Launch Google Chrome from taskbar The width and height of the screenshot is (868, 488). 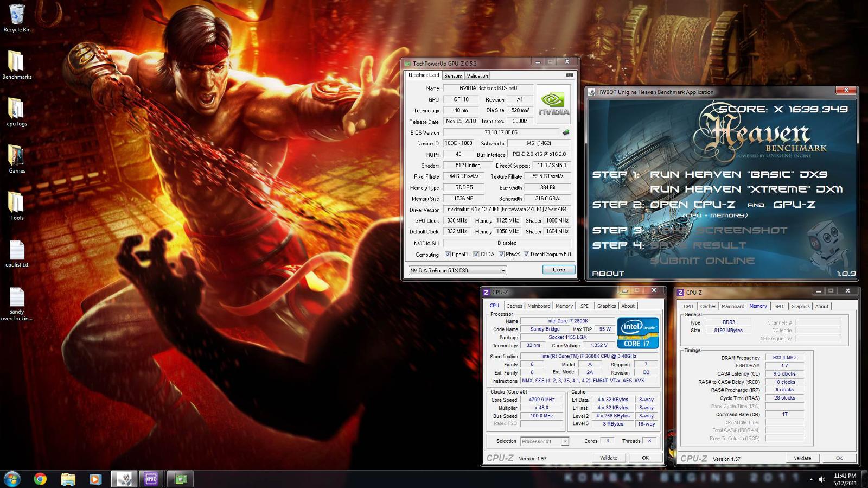click(x=40, y=479)
